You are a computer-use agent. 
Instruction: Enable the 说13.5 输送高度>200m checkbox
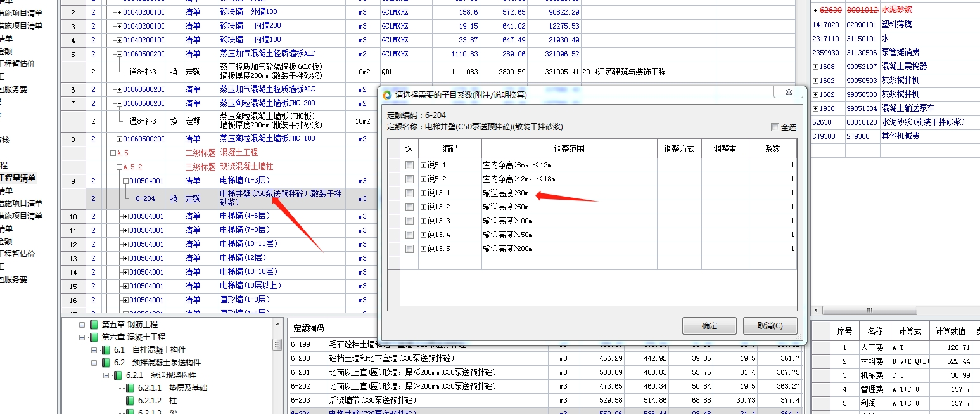point(409,249)
